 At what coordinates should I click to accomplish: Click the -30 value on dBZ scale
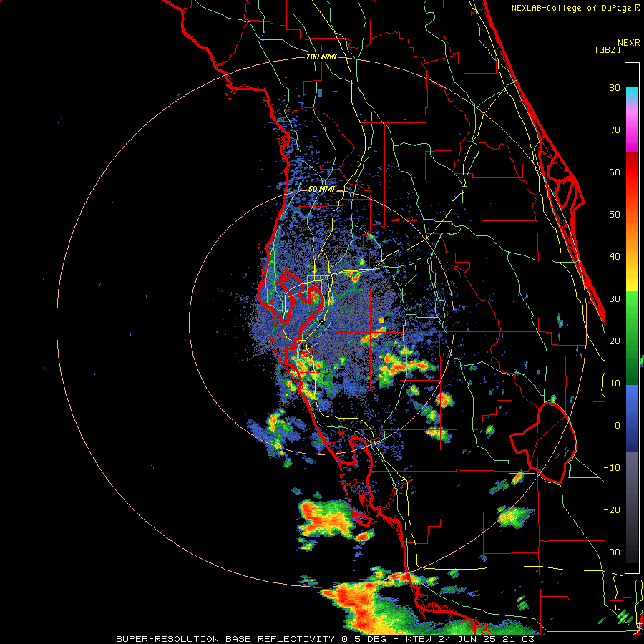[x=612, y=552]
